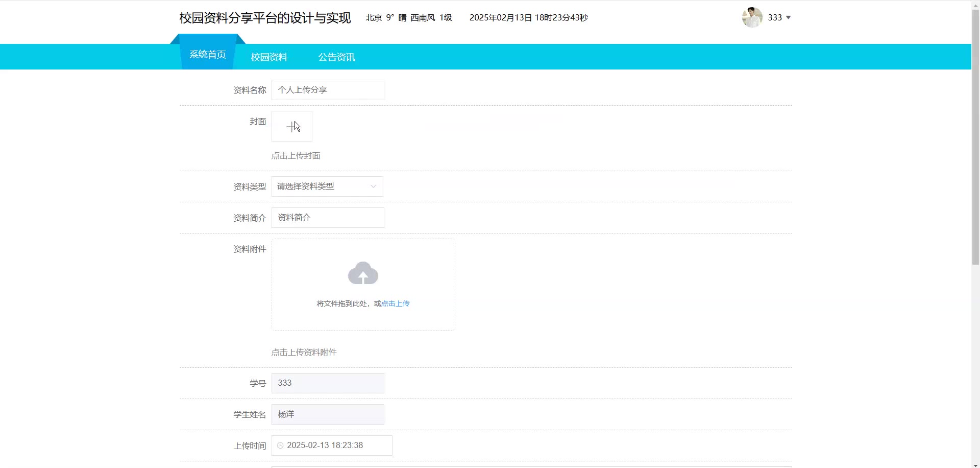
Task: Click the blue 点击上传 link
Action: 395,303
